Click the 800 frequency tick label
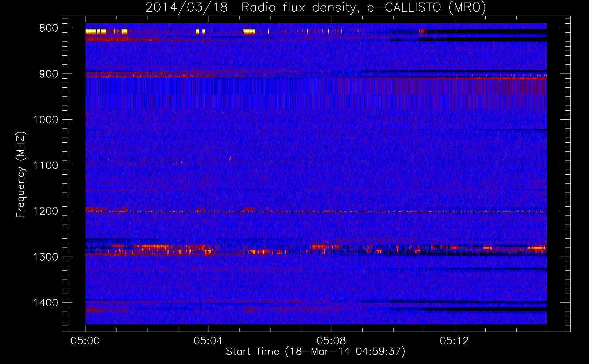This screenshot has width=589, height=364. click(48, 28)
